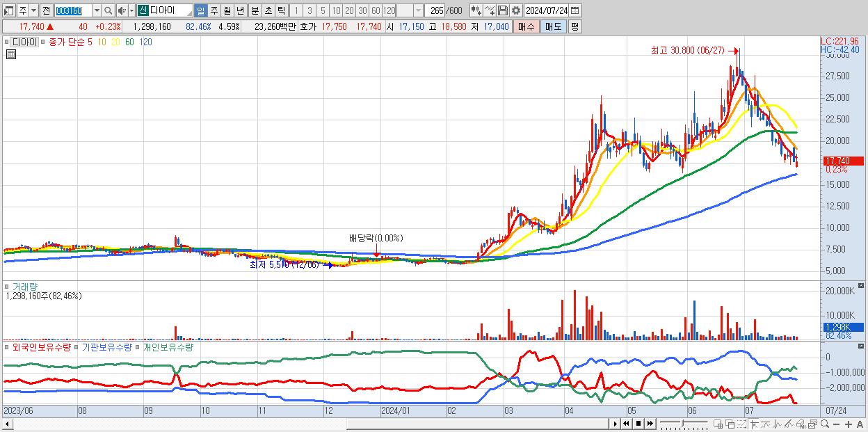Select the 주 weekly period tab
This screenshot has height=432, width=868.
tap(214, 10)
